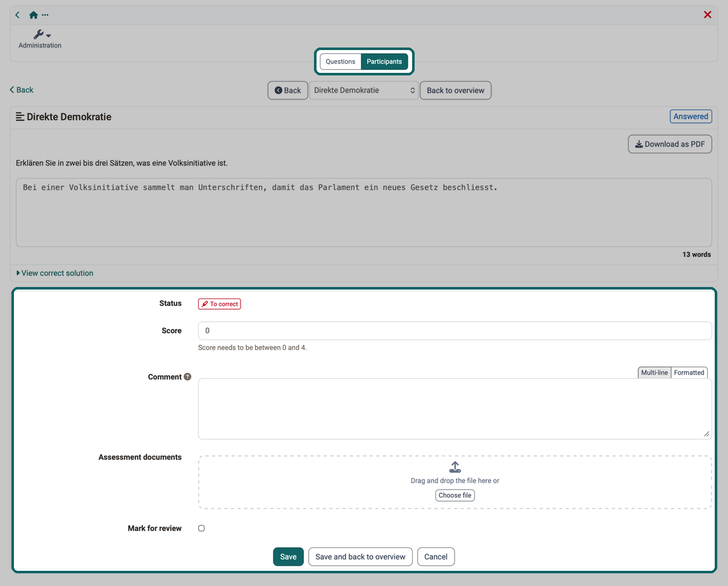Cancel the assessment form
This screenshot has height=586, width=728.
point(436,557)
